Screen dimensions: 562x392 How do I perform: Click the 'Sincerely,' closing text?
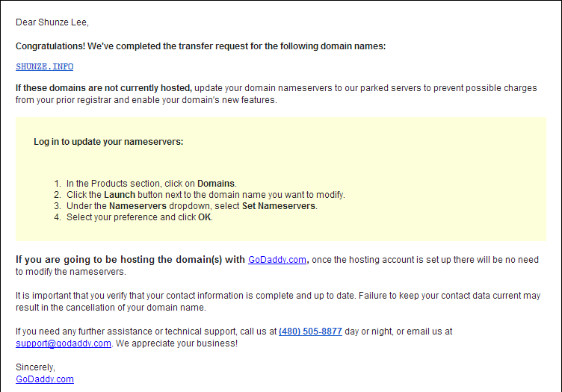click(x=35, y=367)
